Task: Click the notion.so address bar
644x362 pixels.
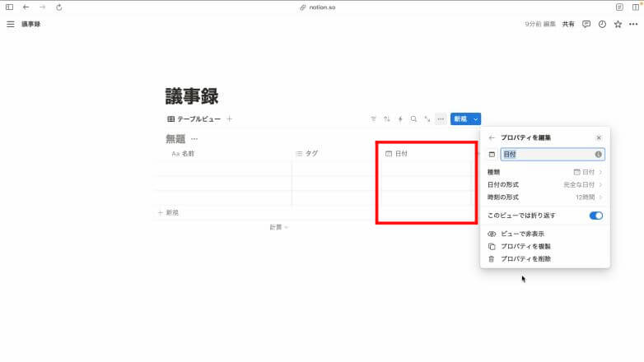Action: point(318,7)
